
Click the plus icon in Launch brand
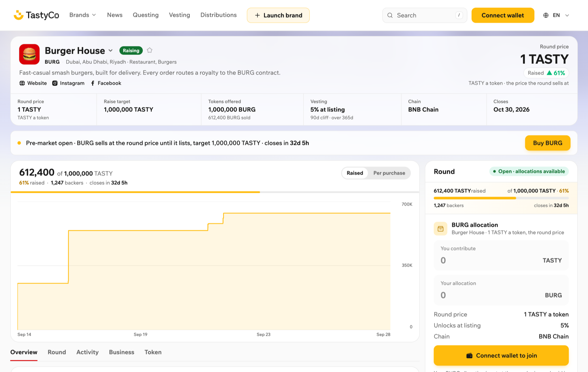(257, 15)
